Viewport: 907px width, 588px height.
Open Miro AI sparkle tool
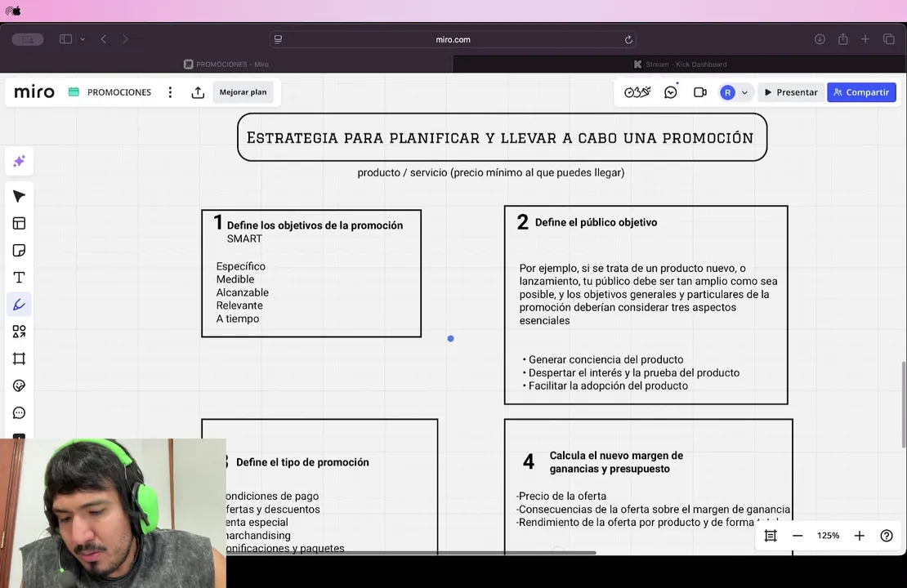[x=19, y=162]
